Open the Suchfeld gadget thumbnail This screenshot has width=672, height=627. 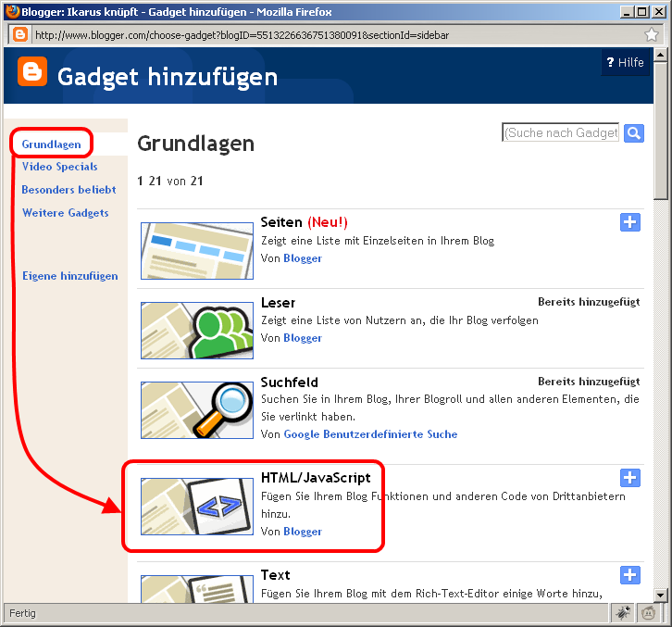[x=197, y=410]
